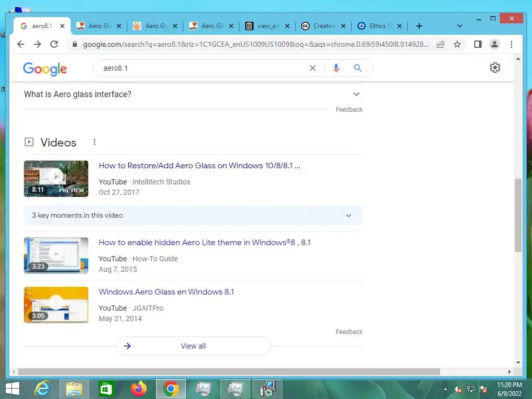The image size is (532, 399).
Task: Launch Internet Explorer from taskbar
Action: [x=43, y=389]
